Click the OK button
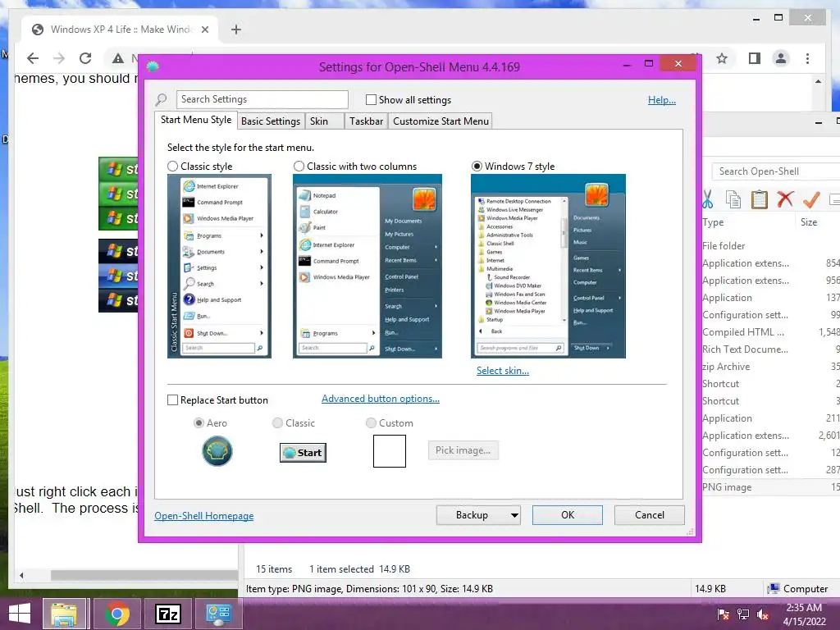The height and width of the screenshot is (630, 840). [x=568, y=515]
